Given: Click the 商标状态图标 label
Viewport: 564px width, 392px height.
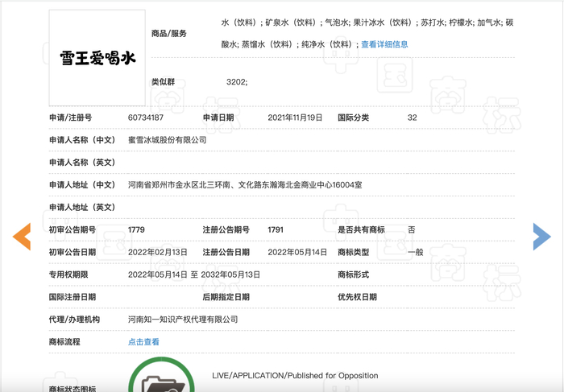Looking at the screenshot, I should (73, 389).
